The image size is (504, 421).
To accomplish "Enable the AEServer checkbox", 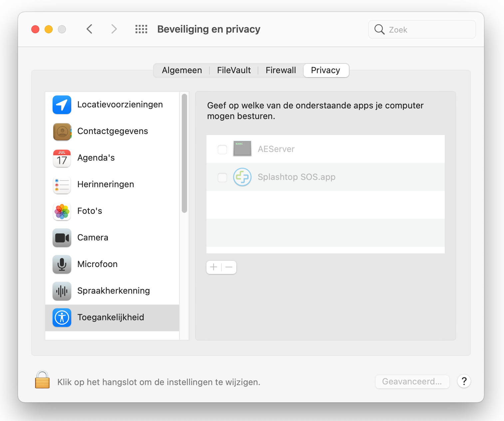I will (x=222, y=149).
